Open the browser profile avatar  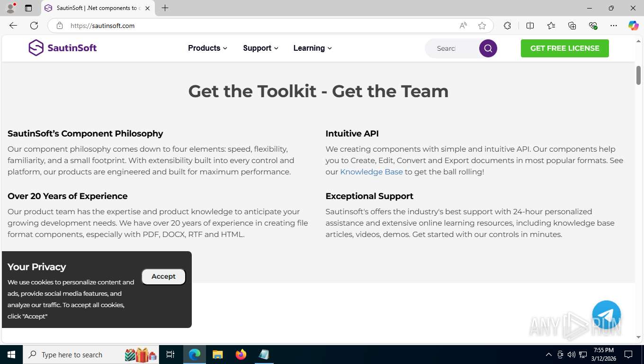(x=10, y=8)
